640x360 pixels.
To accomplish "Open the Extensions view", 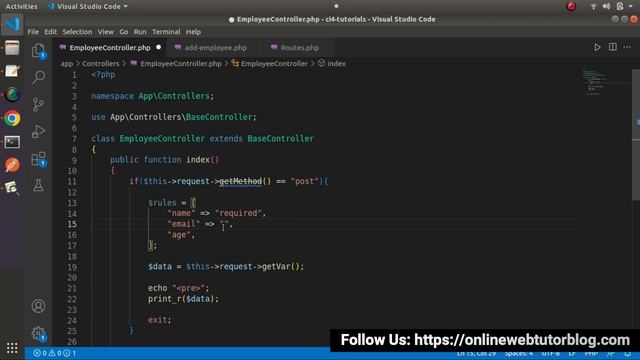I will [38, 159].
